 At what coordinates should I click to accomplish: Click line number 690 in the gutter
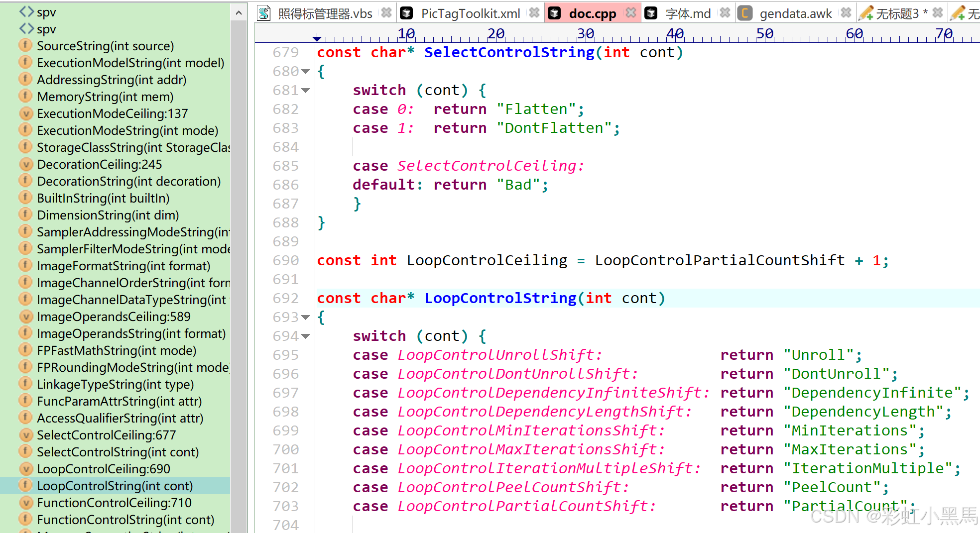(x=286, y=260)
